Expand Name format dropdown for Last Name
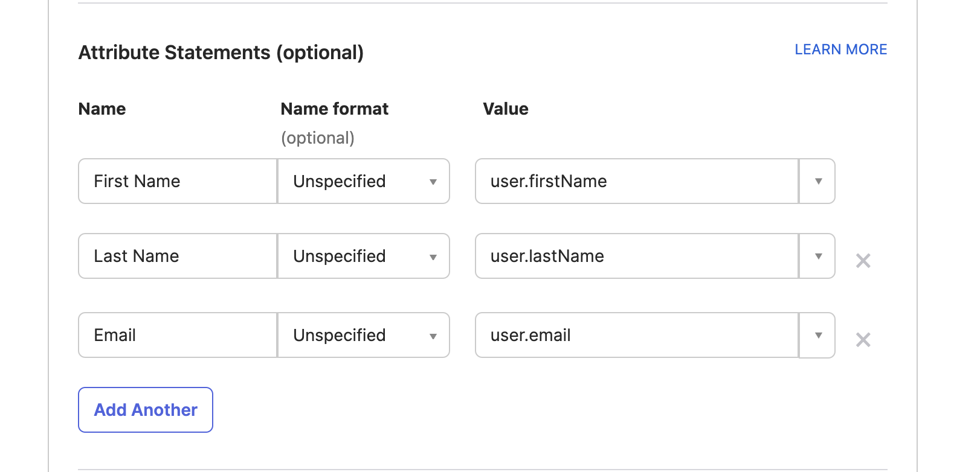Screen dimensions: 980x472 pos(364,257)
